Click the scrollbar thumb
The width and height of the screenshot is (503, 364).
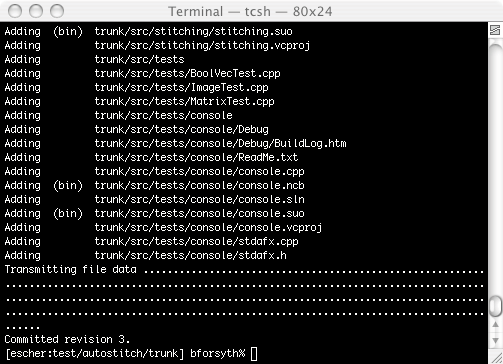click(495, 305)
